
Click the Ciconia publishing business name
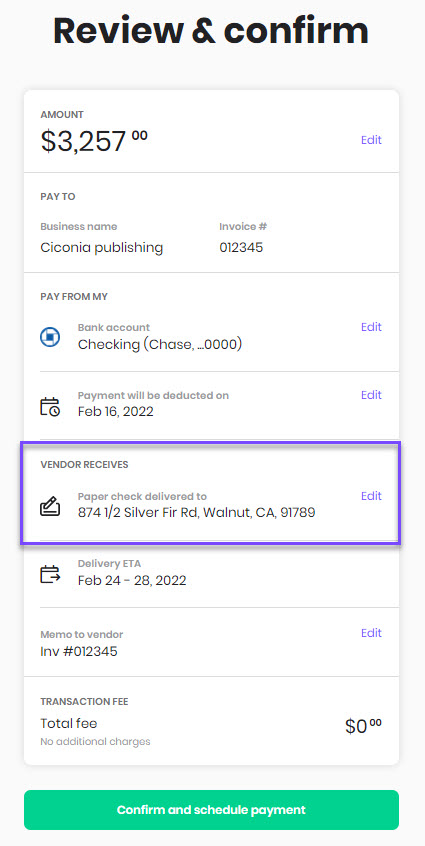101,248
